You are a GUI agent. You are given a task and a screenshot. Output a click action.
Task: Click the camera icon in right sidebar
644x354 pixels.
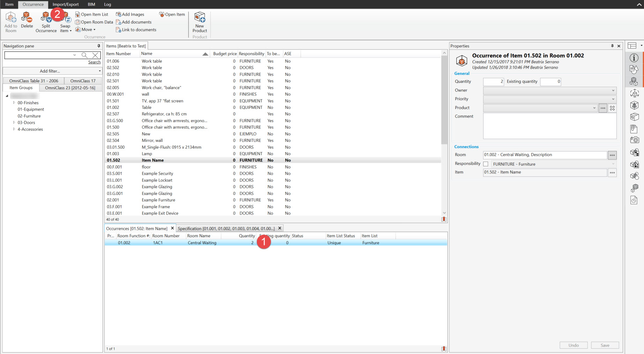click(634, 140)
